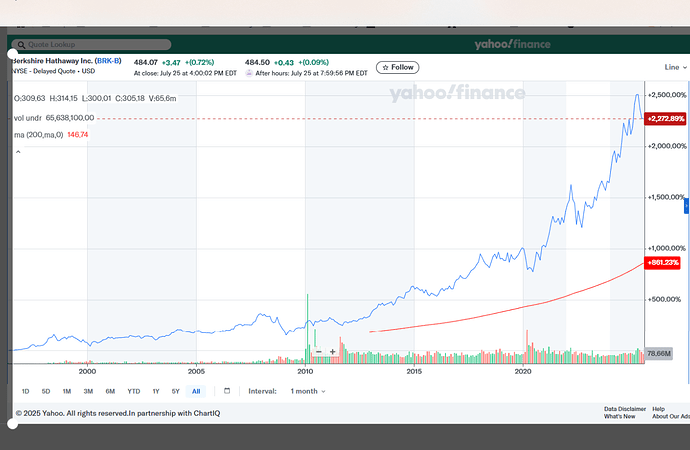Screen dimensions: 690x450
Task: Select the 3M range
Action: [88, 391]
